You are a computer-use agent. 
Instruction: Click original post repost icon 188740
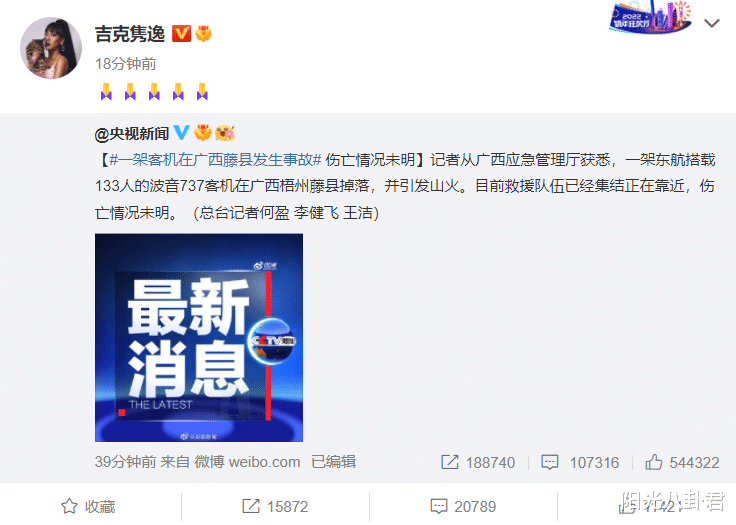450,462
